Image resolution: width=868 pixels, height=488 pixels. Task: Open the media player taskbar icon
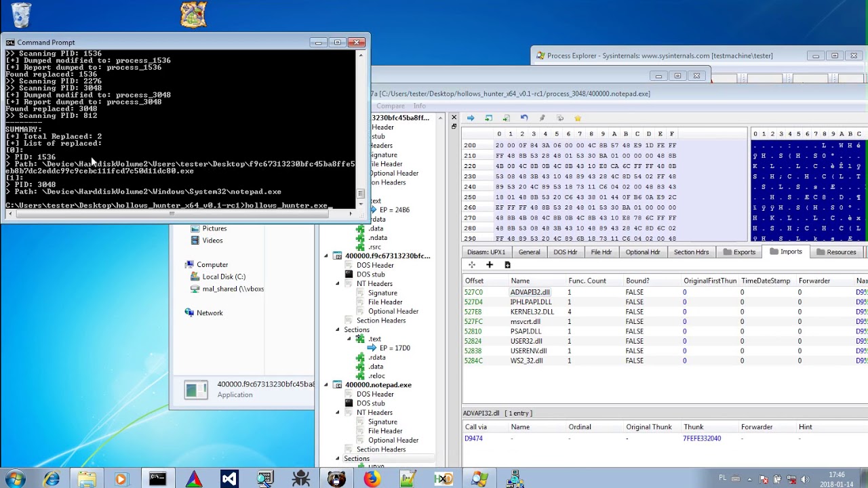click(121, 479)
